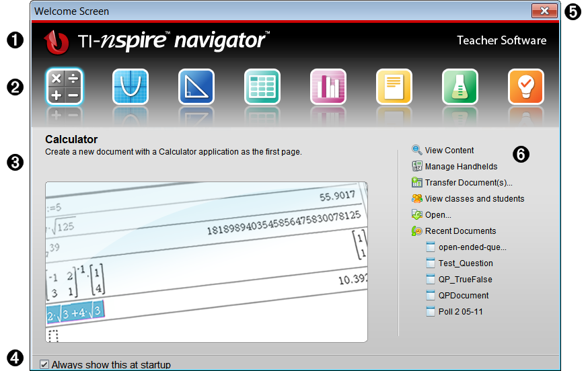588x371 pixels.
Task: Open the View Content link
Action: pyautogui.click(x=449, y=151)
